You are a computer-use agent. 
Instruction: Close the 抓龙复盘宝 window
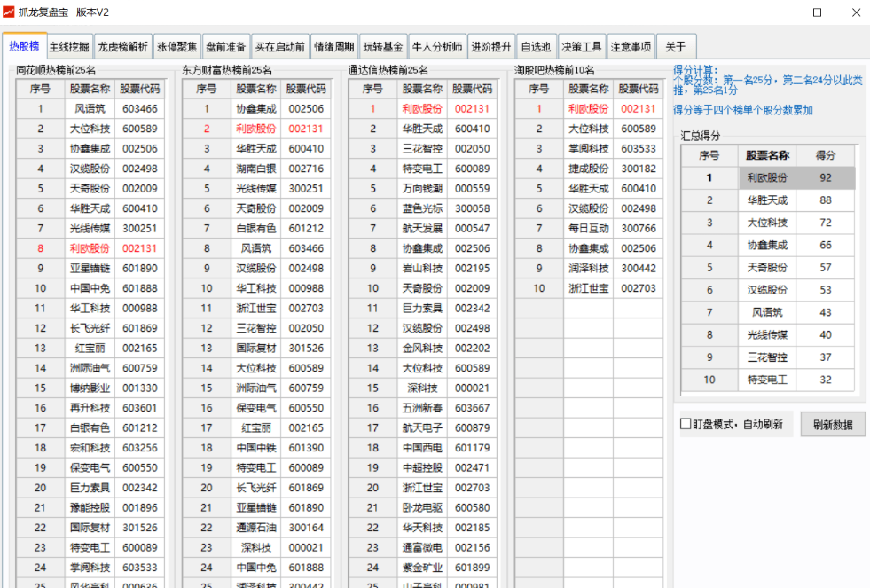(x=855, y=12)
